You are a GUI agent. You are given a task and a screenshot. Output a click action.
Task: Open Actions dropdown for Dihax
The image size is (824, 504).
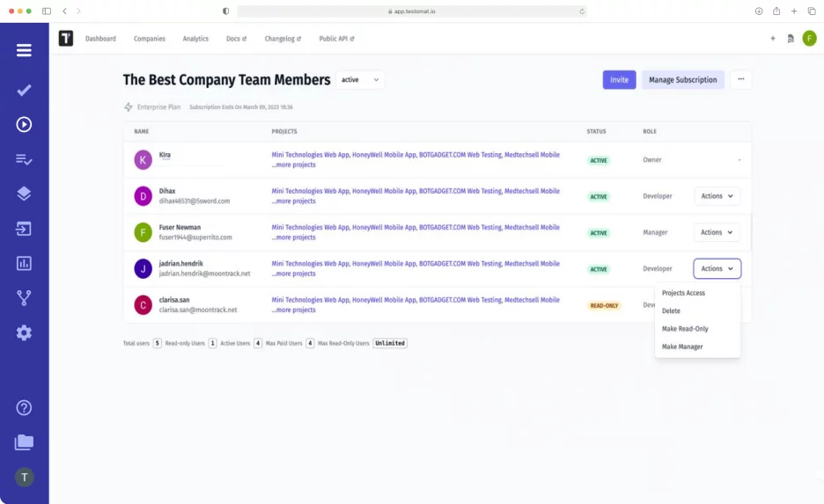pyautogui.click(x=717, y=196)
